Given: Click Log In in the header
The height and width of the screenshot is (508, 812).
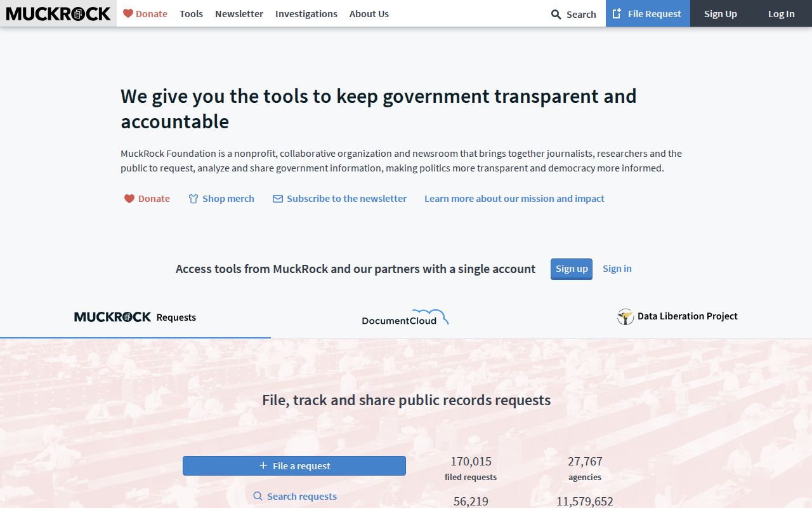Looking at the screenshot, I should pos(781,14).
